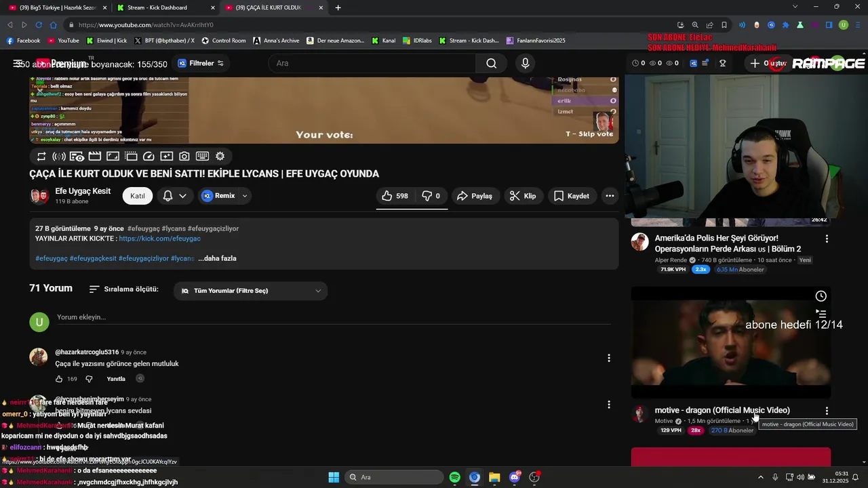Click the Katıl join button

(x=138, y=196)
